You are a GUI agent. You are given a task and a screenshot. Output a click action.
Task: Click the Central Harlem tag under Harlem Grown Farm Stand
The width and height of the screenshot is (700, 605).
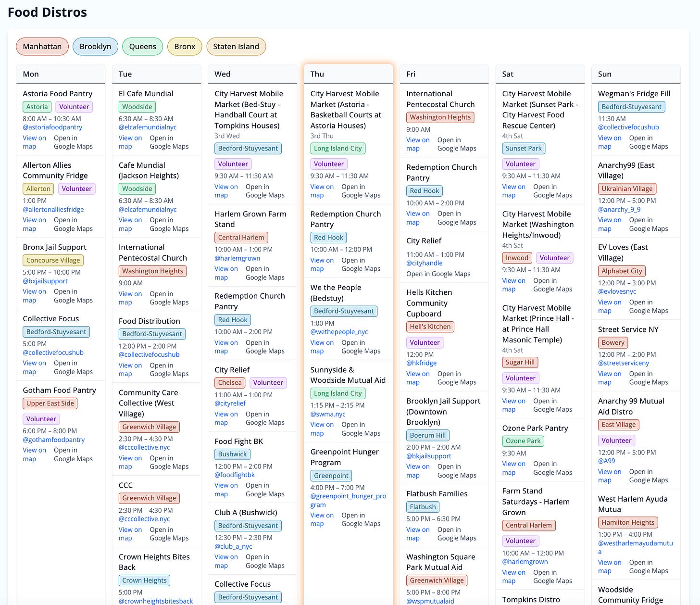click(x=241, y=238)
